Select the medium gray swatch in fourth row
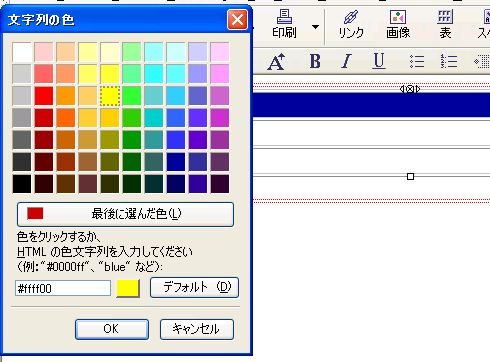 (22, 118)
